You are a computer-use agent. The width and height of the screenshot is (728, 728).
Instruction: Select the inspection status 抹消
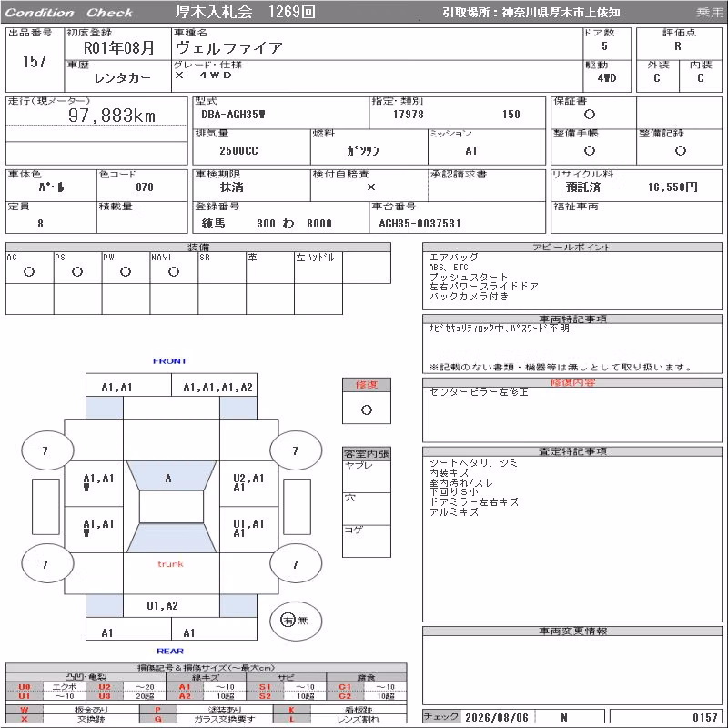tap(232, 187)
